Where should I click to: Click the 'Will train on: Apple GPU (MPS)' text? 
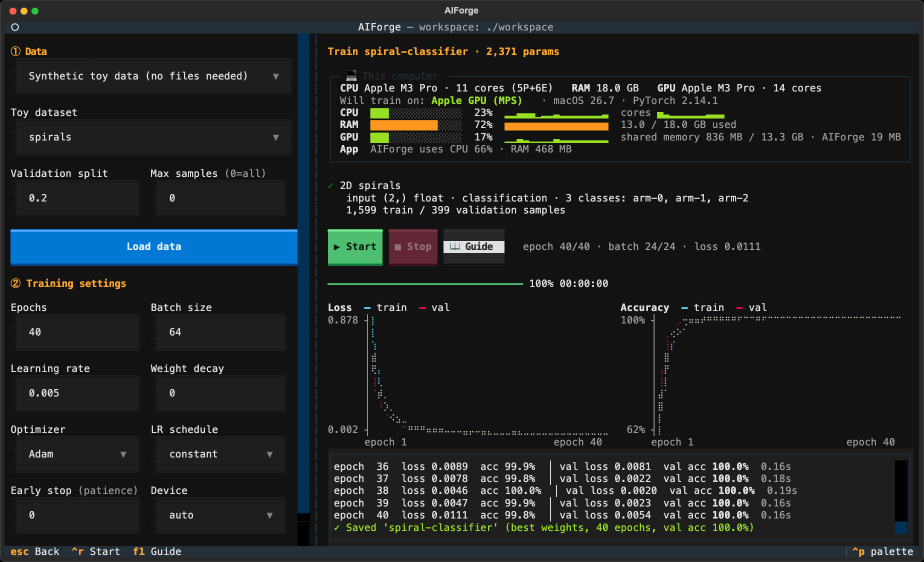click(x=431, y=100)
